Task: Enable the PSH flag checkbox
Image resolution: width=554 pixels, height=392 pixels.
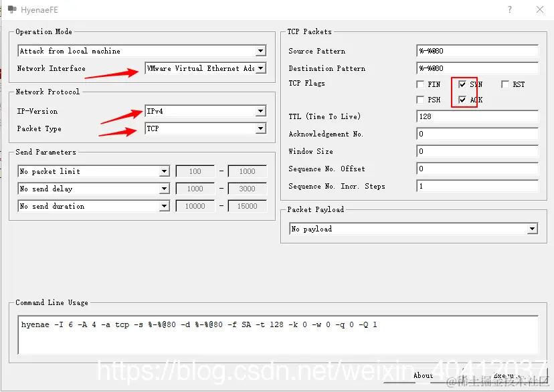Action: (x=420, y=100)
